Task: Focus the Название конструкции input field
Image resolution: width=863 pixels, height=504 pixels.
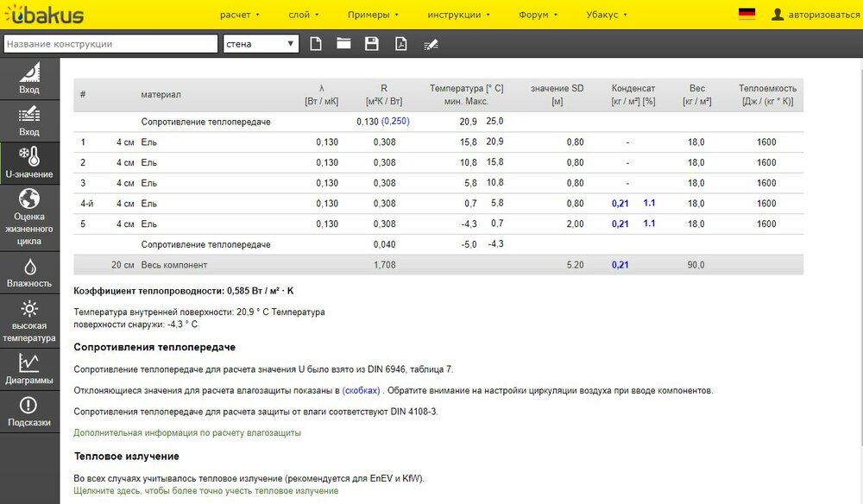Action: pyautogui.click(x=110, y=44)
